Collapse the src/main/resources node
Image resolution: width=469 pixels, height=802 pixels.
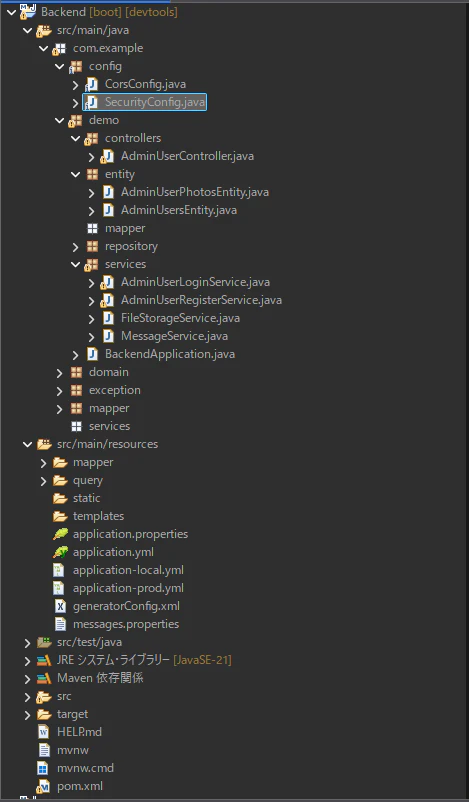click(x=27, y=444)
